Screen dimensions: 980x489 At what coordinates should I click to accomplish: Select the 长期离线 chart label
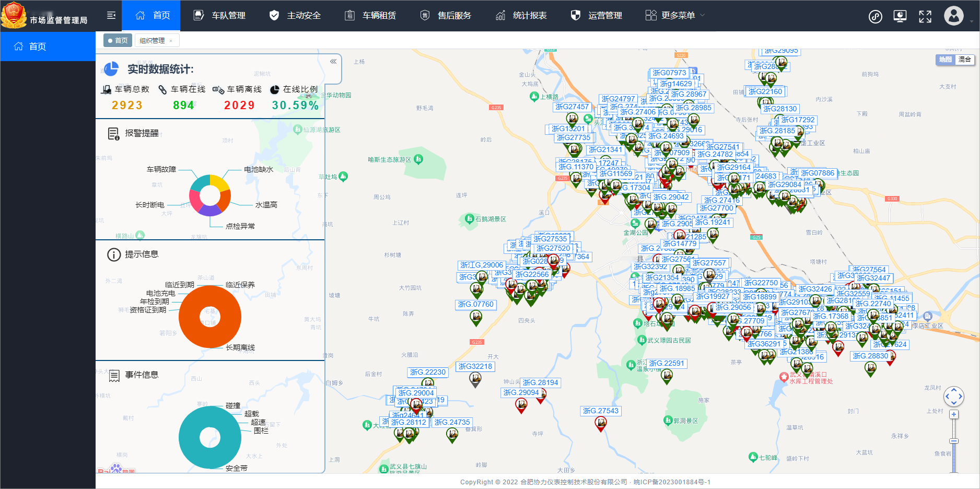click(x=240, y=347)
